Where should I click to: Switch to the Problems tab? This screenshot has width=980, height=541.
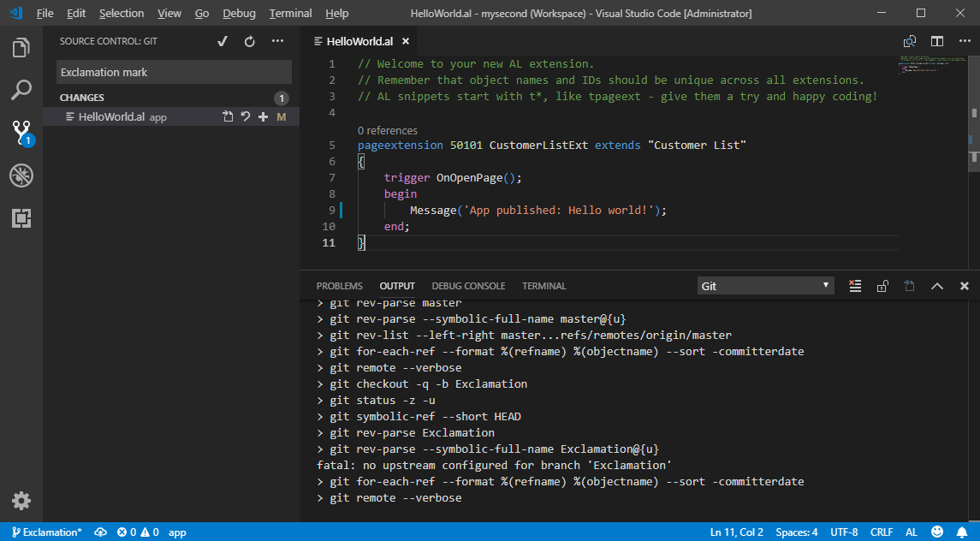[x=339, y=286]
